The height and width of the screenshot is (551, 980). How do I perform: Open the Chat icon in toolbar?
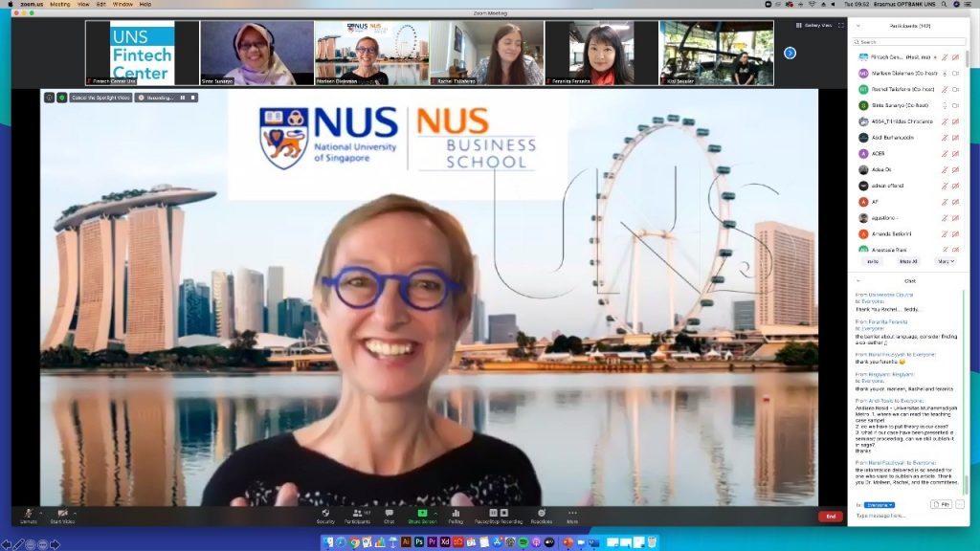(389, 514)
